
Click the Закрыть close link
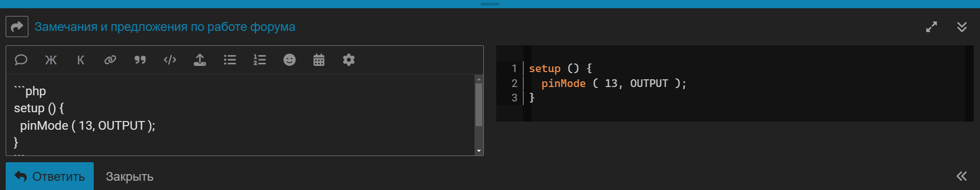point(129,177)
